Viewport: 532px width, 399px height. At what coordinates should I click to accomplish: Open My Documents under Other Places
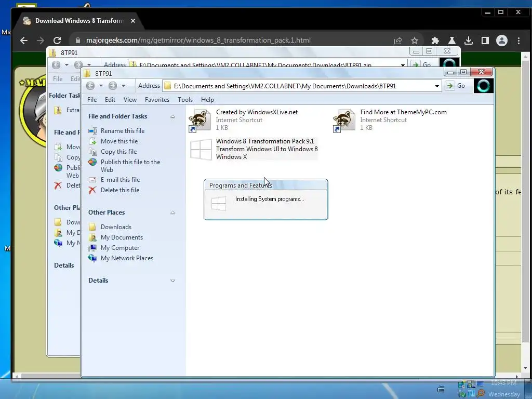122,237
